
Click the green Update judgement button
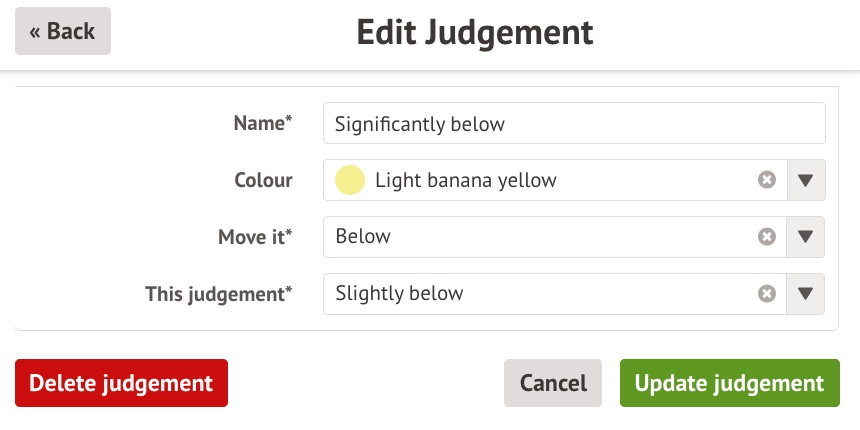point(729,383)
